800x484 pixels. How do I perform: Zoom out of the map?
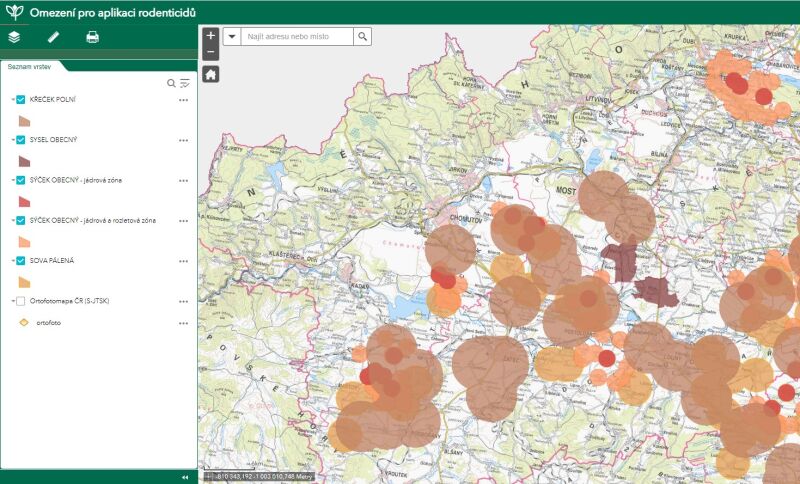click(x=210, y=50)
